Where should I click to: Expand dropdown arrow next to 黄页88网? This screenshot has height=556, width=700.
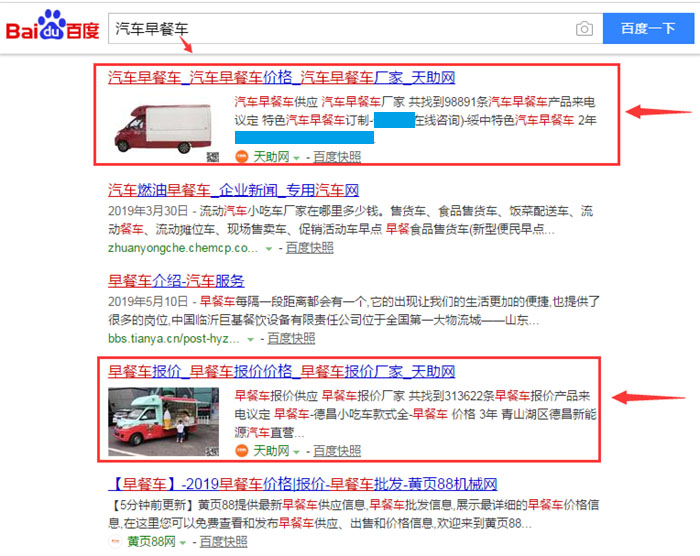click(183, 543)
